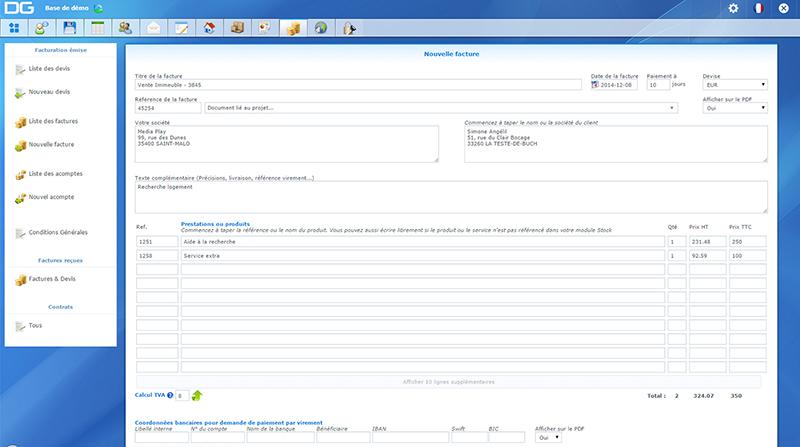This screenshot has height=447, width=800.
Task: Click refresh icon beside Base de démo
Action: pos(98,8)
